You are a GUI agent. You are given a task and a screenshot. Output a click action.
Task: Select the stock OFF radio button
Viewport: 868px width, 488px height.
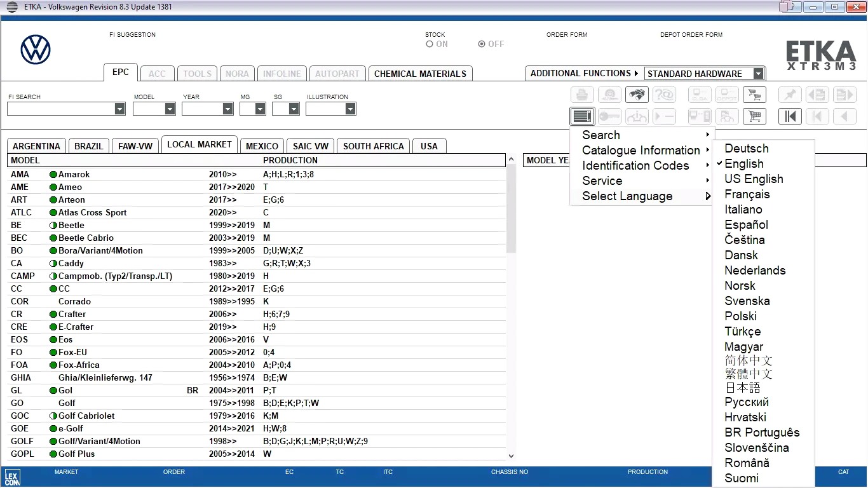(482, 44)
